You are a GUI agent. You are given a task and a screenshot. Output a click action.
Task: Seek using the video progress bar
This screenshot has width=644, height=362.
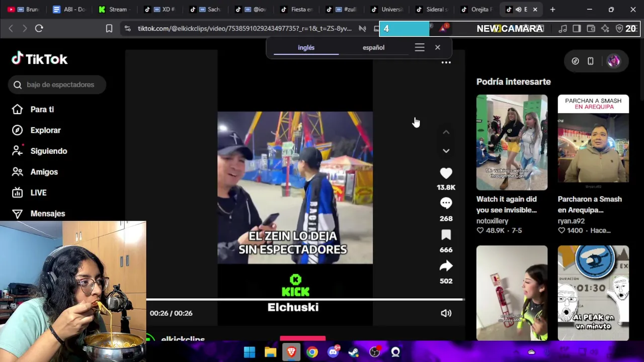tap(304, 300)
